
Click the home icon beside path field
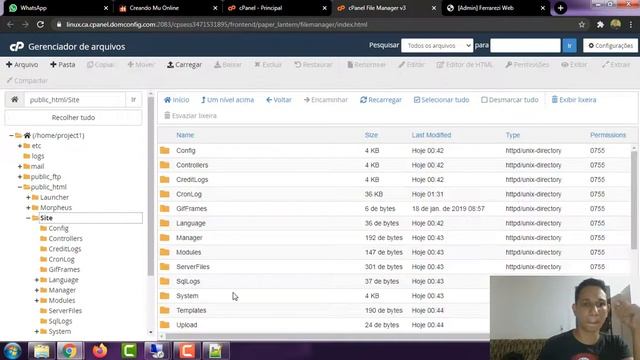pyautogui.click(x=15, y=100)
